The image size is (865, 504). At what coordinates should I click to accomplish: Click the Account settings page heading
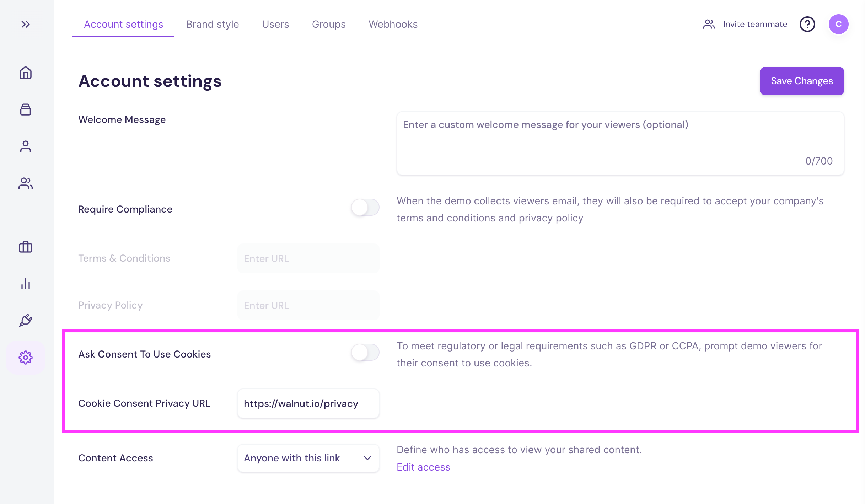(150, 81)
